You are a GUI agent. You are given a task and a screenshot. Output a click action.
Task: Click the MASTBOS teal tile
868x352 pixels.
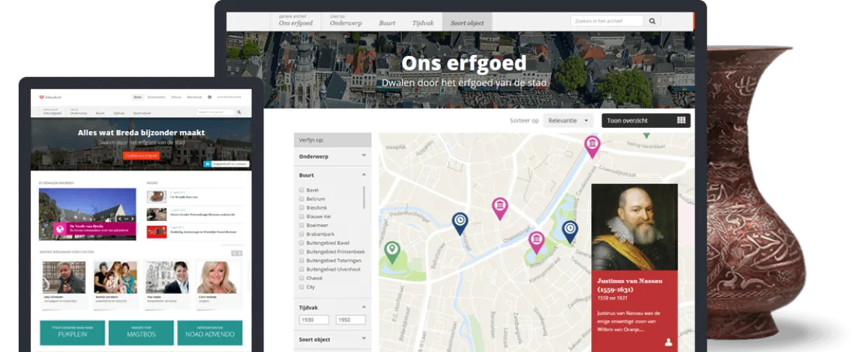point(141,333)
